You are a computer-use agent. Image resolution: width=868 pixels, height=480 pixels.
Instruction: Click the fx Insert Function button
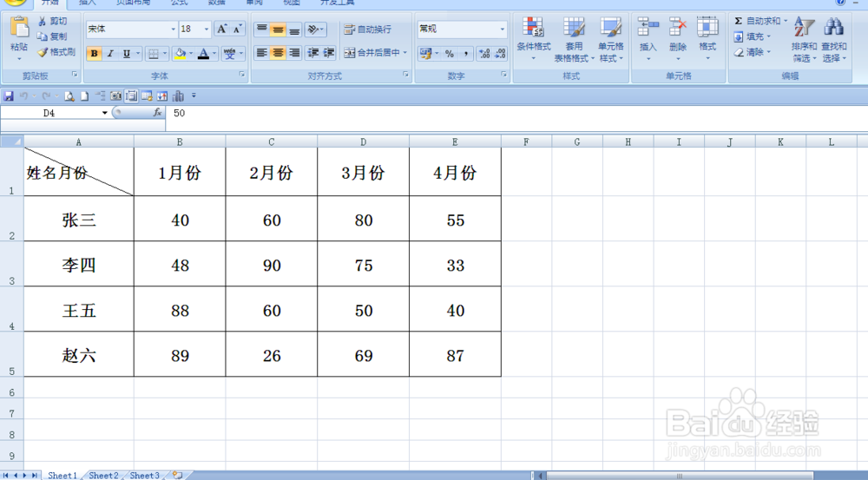pos(157,112)
